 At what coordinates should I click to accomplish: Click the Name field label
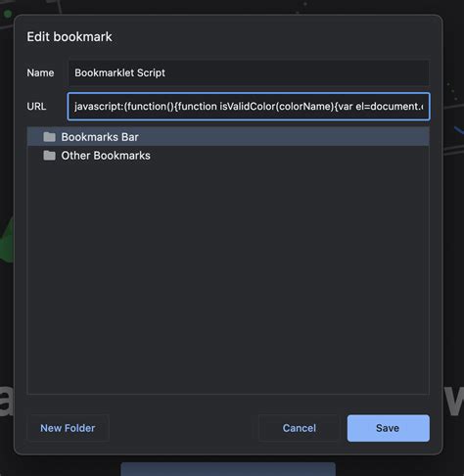(40, 72)
